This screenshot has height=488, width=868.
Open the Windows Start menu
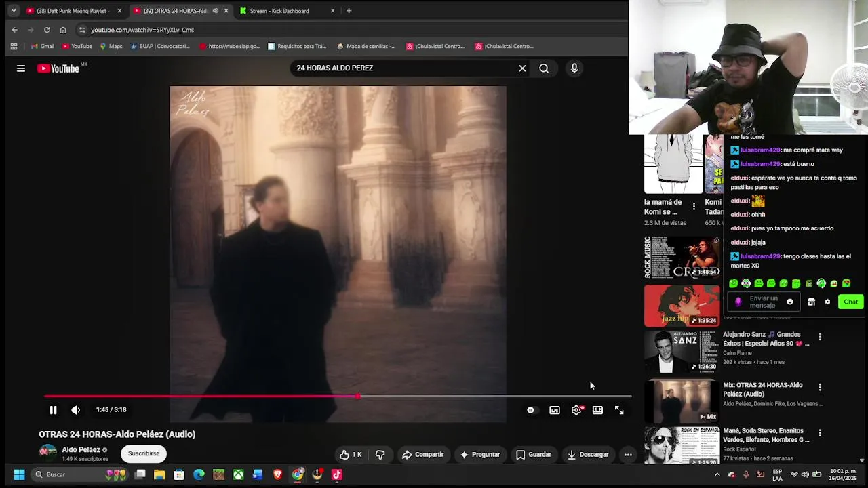19,474
